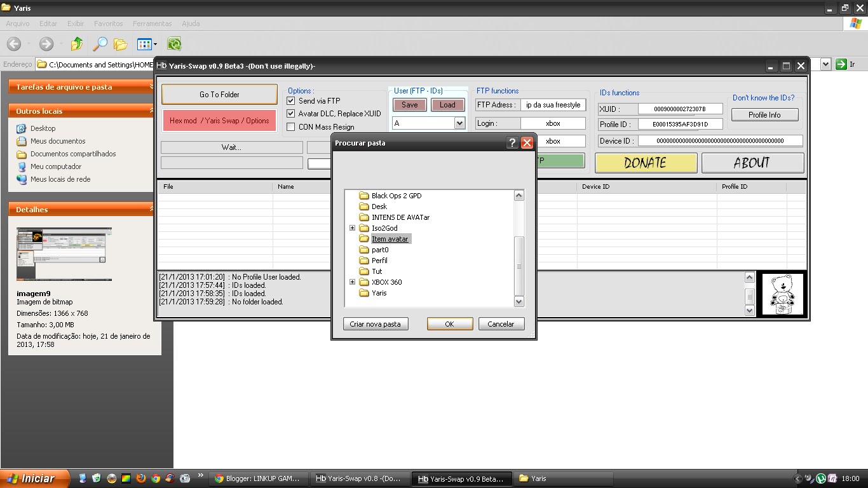Image resolution: width=868 pixels, height=488 pixels.
Task: Click down arrow of folder tree scrollbar
Action: tap(519, 302)
